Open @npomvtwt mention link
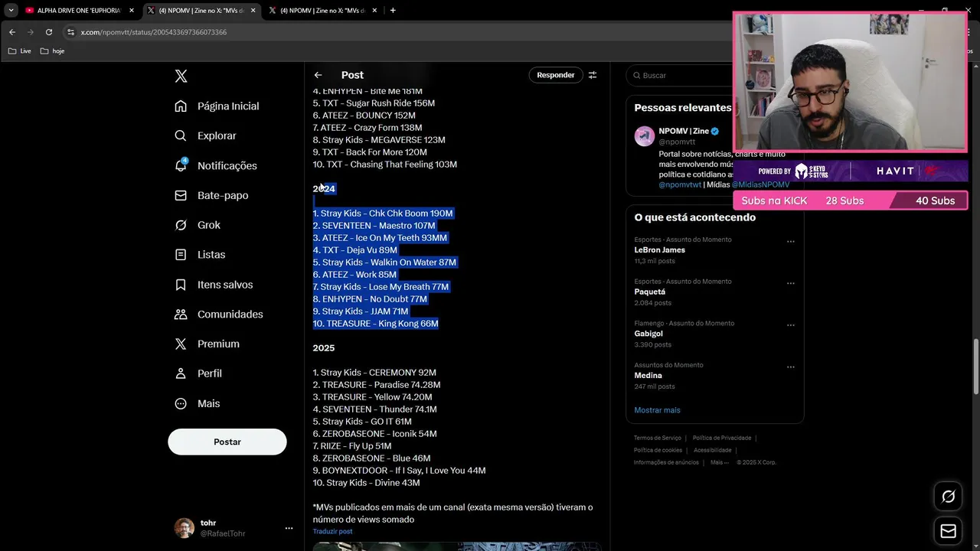 click(680, 184)
